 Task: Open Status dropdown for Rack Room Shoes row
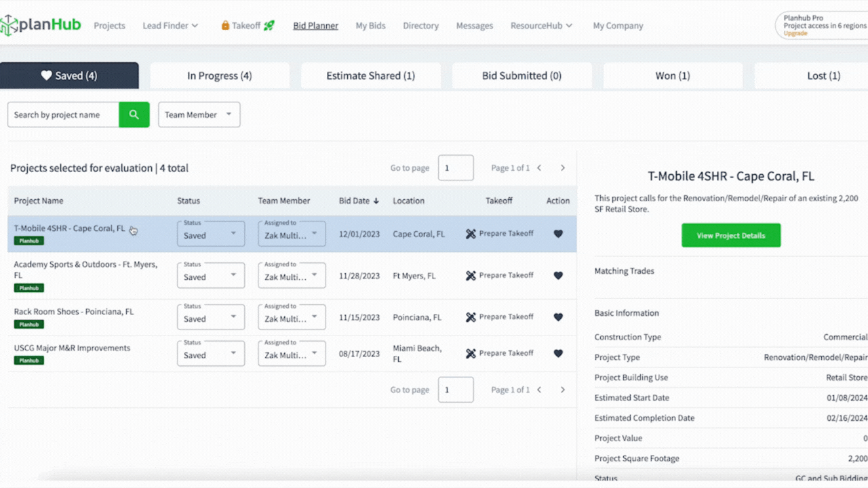coord(211,317)
